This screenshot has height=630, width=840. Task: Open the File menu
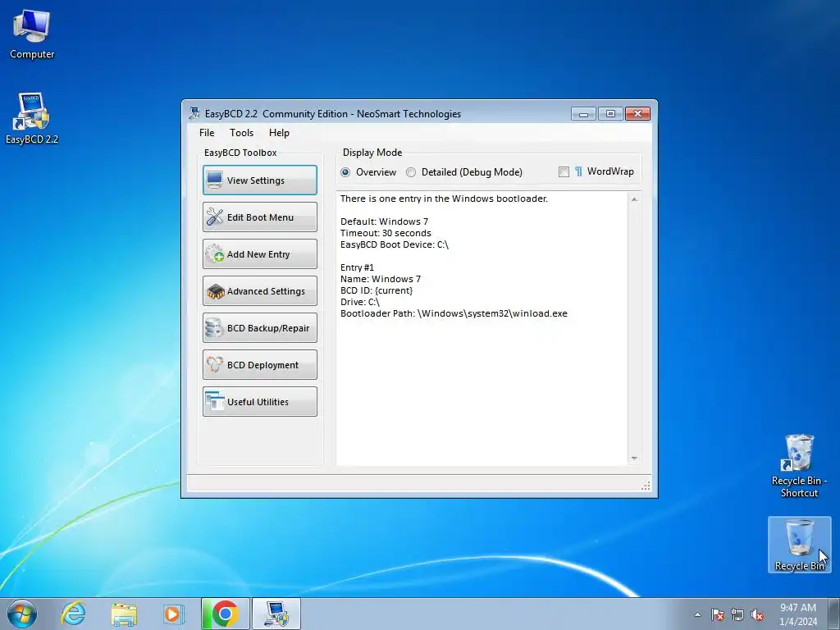(207, 133)
